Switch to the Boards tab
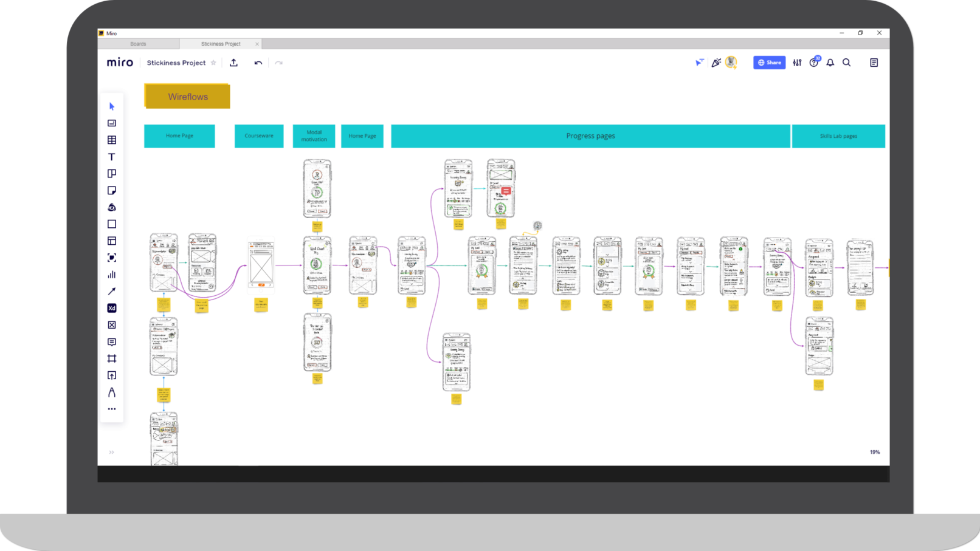Screen dimensions: 980x551 click(138, 44)
